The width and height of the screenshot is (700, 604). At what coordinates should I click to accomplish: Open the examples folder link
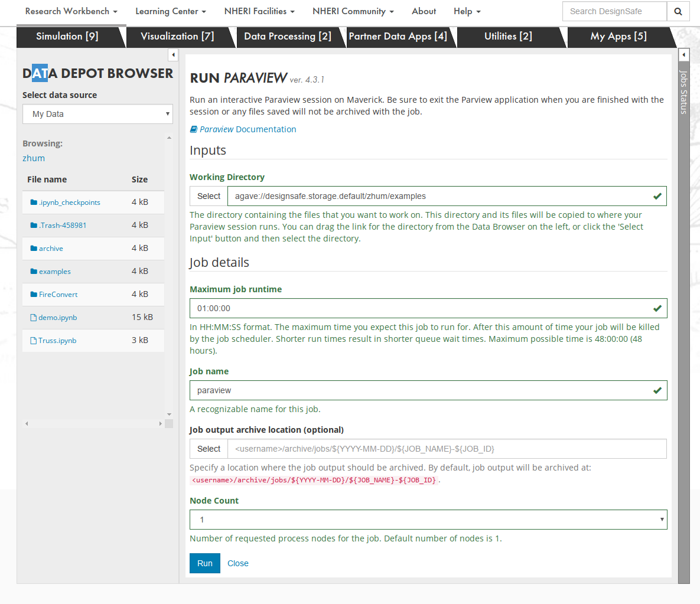pyautogui.click(x=54, y=272)
